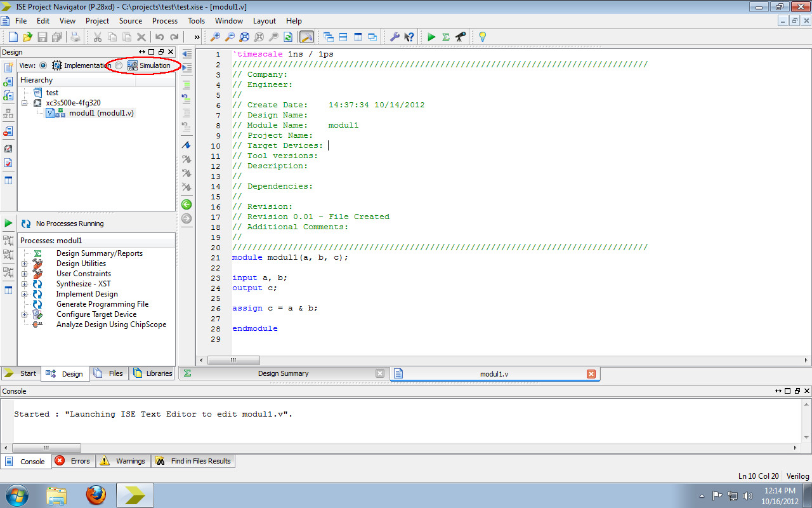This screenshot has width=812, height=508.
Task: Click the Zoom to Full View icon
Action: [x=244, y=36]
